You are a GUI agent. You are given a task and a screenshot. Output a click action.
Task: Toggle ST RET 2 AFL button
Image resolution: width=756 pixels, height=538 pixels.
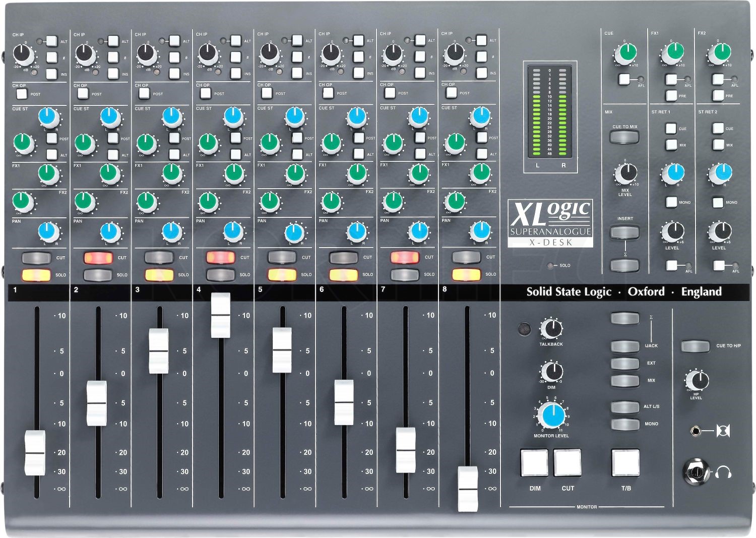(x=719, y=265)
